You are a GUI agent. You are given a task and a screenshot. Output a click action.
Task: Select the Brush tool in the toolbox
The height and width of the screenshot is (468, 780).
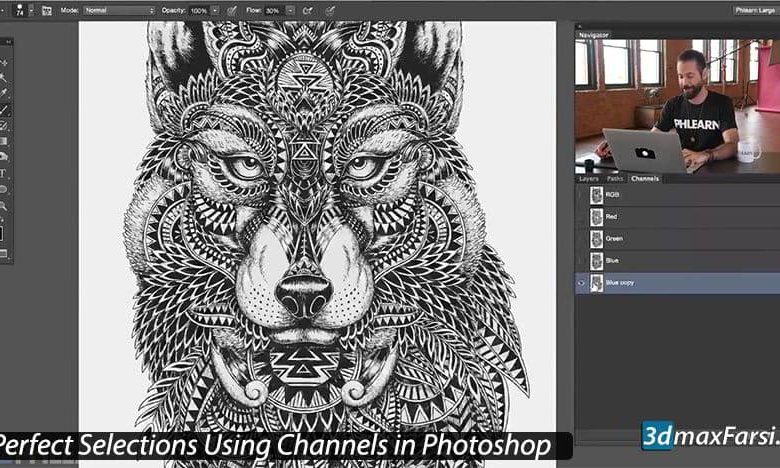tap(4, 109)
